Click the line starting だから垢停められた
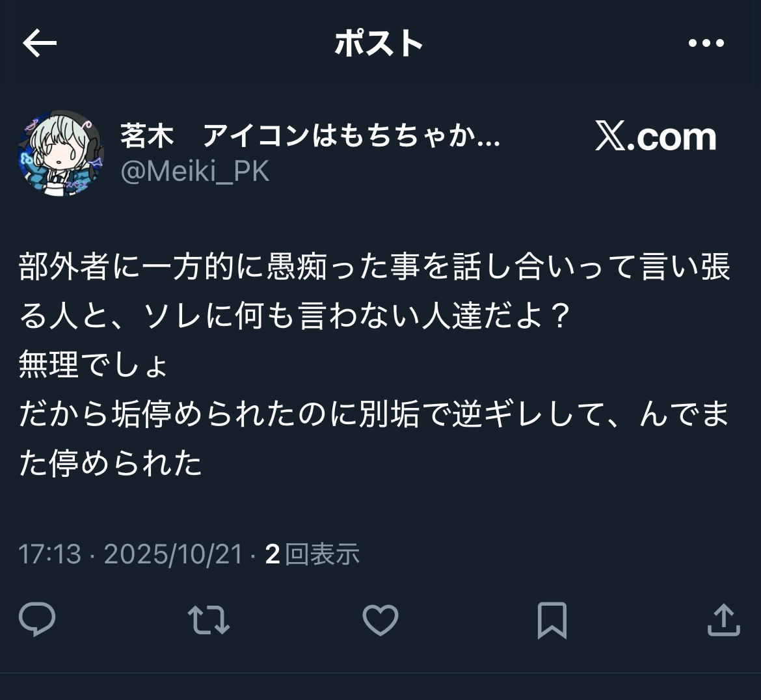The height and width of the screenshot is (700, 761). point(374,414)
